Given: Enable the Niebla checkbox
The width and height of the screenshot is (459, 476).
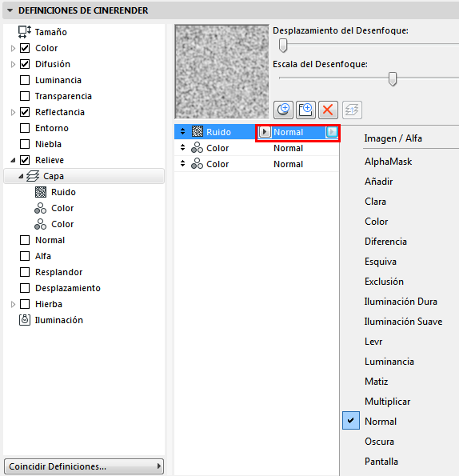Looking at the screenshot, I should tap(25, 144).
